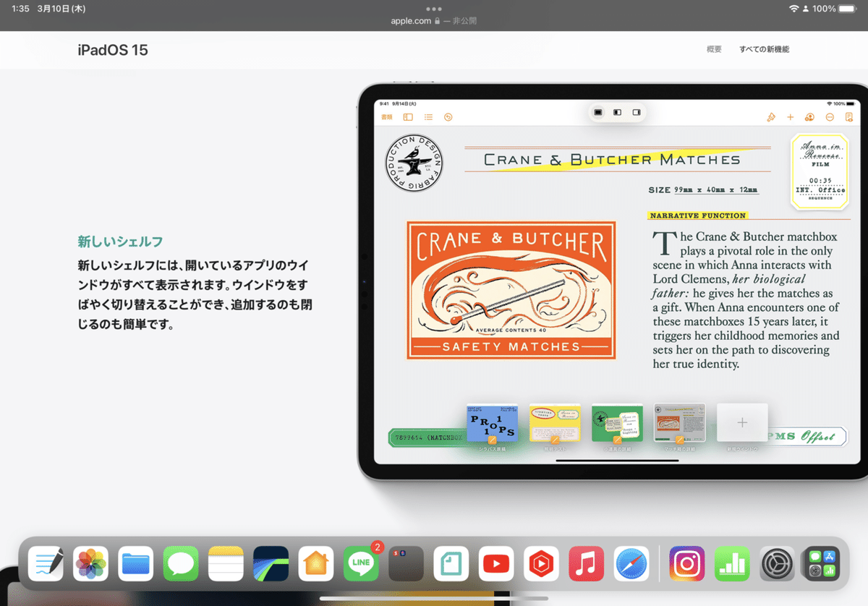
Task: Open the Files app from the dock
Action: 136,564
